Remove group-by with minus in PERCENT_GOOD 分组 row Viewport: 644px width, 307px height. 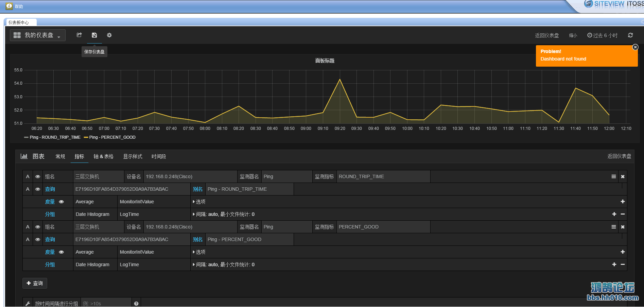click(623, 265)
